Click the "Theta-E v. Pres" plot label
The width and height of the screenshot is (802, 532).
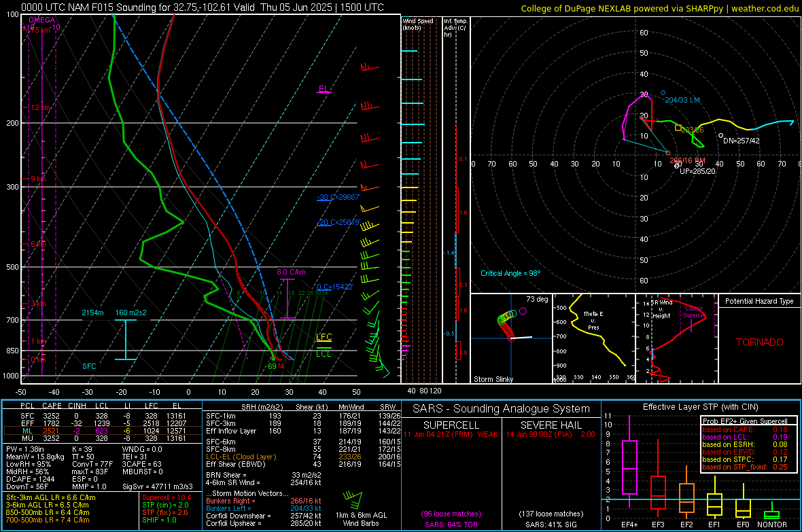(x=593, y=321)
